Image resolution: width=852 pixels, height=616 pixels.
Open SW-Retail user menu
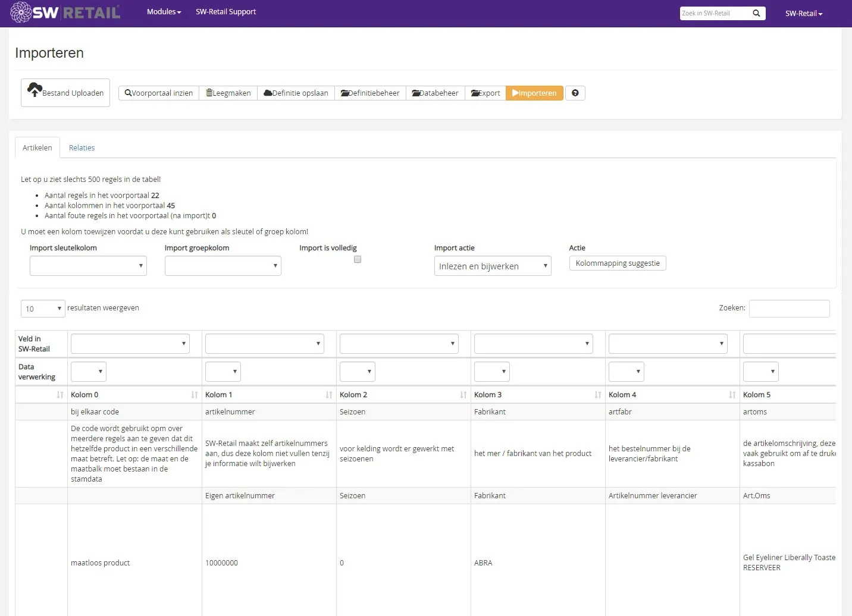pos(803,13)
